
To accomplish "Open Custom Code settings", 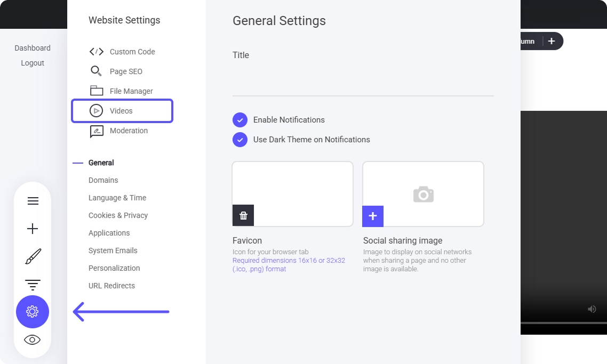I will point(132,52).
